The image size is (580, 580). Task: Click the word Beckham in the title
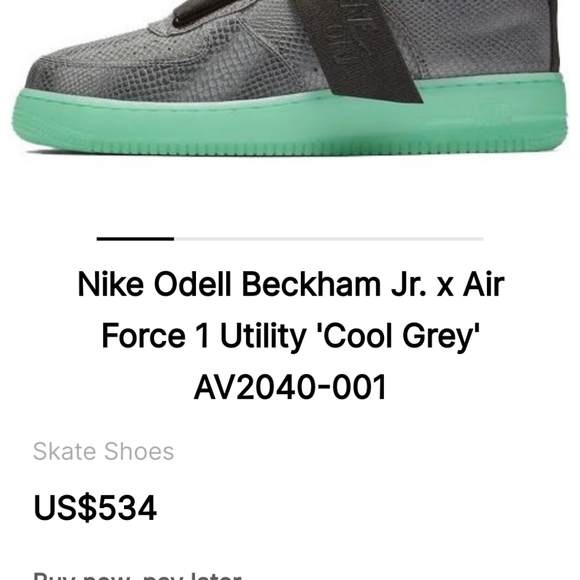coord(311,284)
